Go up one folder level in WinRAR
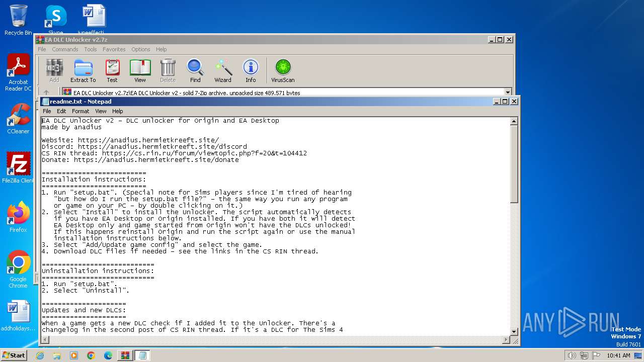Image resolution: width=644 pixels, height=362 pixels. (46, 93)
